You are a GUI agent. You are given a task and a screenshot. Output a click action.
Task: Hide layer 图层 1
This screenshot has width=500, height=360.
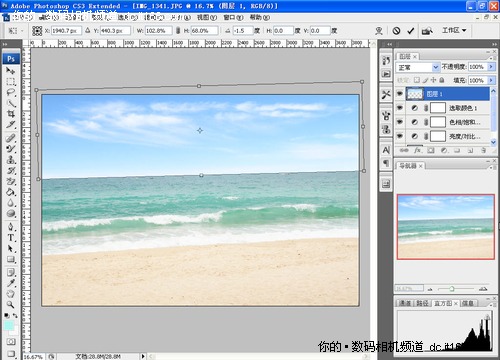[x=399, y=94]
